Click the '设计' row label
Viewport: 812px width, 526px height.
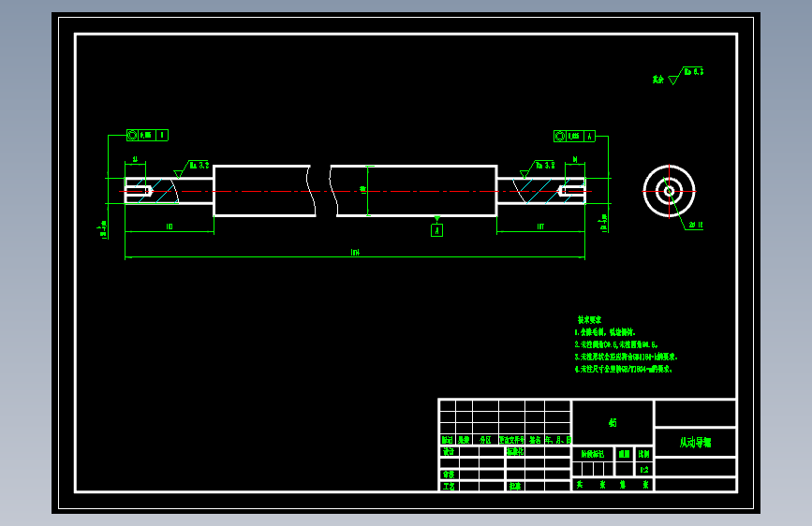tap(449, 451)
